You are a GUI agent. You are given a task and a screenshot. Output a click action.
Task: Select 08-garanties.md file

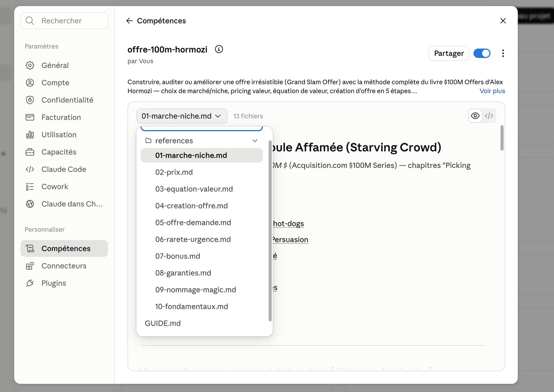tap(201, 273)
